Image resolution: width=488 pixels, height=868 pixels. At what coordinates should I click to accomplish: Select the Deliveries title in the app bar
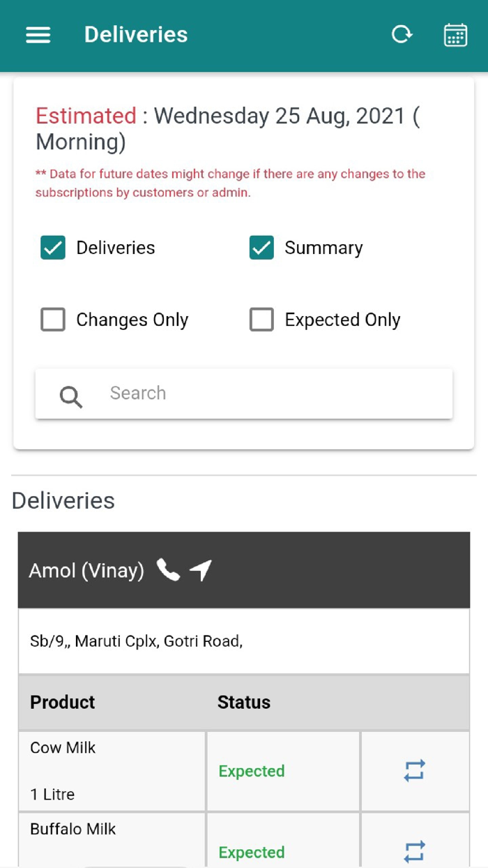tap(136, 34)
